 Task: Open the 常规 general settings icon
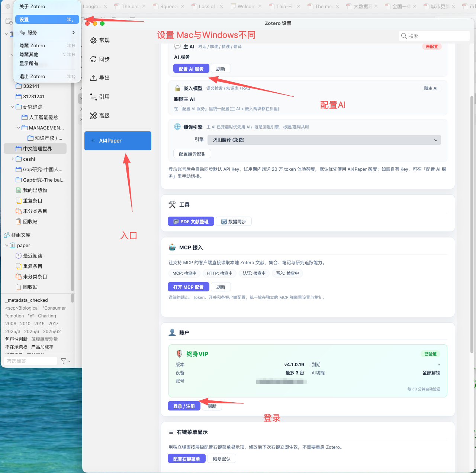point(93,40)
